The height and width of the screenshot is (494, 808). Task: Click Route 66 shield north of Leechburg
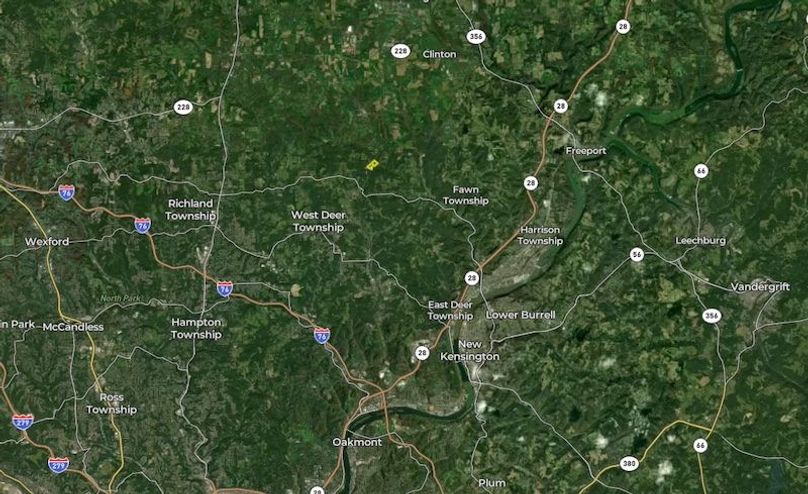701,171
